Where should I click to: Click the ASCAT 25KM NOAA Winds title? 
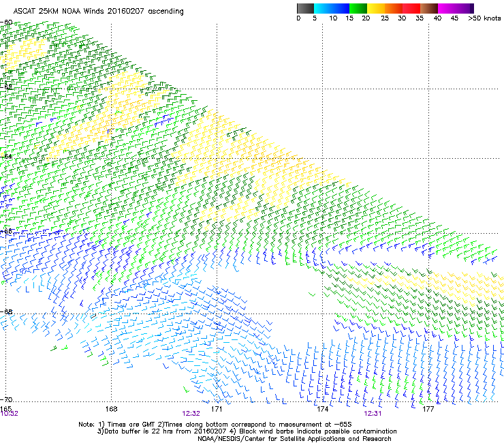[x=98, y=11]
